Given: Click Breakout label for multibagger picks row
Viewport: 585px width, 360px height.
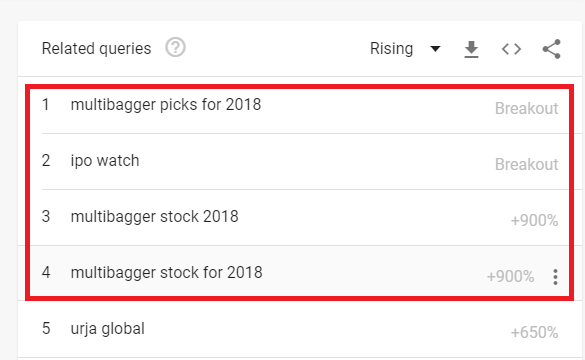Looking at the screenshot, I should tap(526, 109).
